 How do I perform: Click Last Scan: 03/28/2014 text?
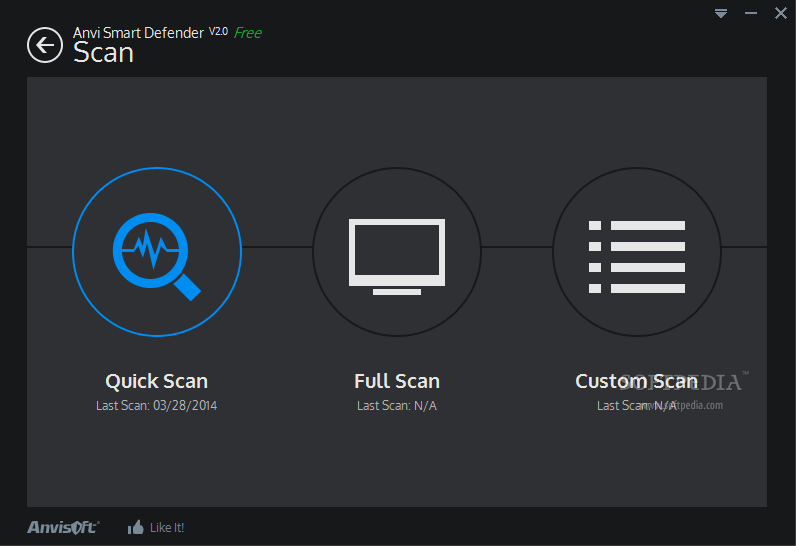pos(156,405)
